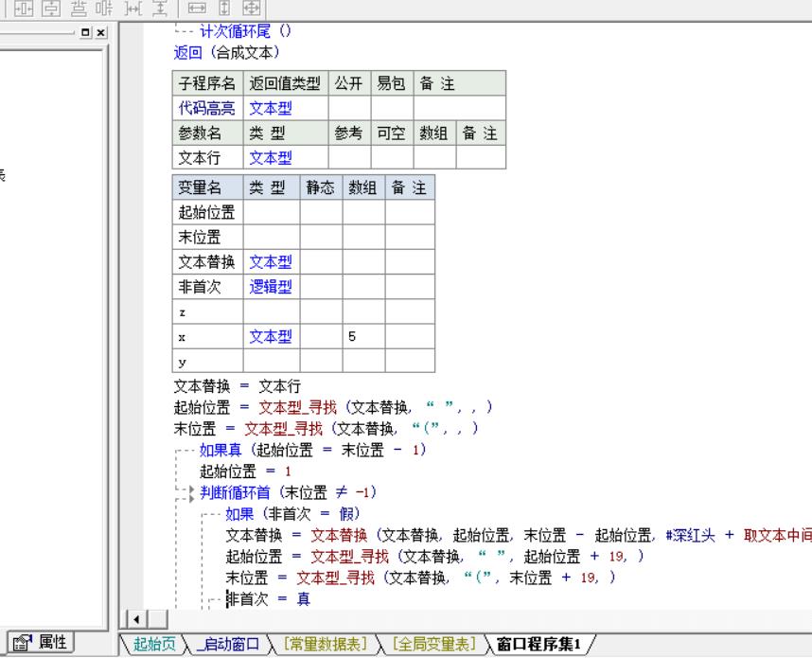Click the make same width icon
Screen dimensions: 812x658
197,8
